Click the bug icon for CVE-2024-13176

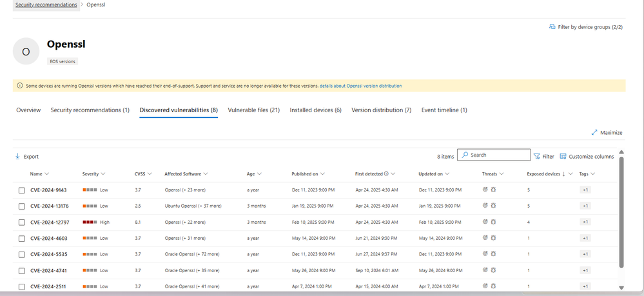click(493, 206)
